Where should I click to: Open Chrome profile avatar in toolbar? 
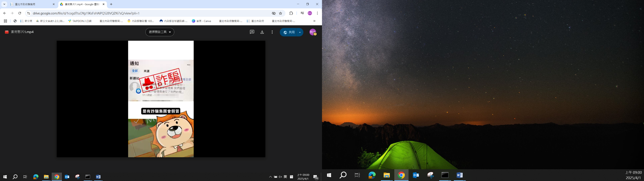pos(310,13)
